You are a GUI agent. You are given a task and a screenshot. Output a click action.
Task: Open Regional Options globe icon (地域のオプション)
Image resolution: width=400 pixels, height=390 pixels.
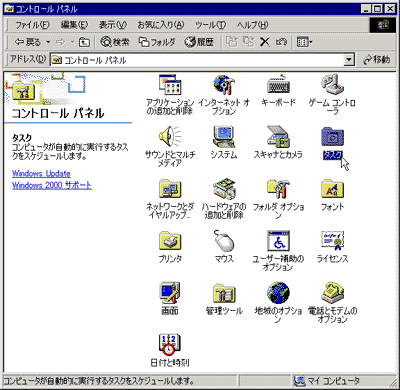278,293
